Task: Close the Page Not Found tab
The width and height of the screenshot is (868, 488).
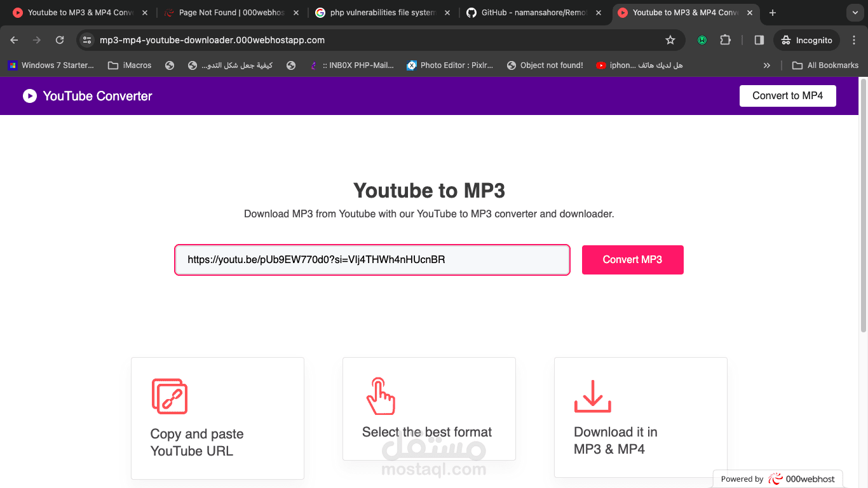Action: pyautogui.click(x=296, y=13)
